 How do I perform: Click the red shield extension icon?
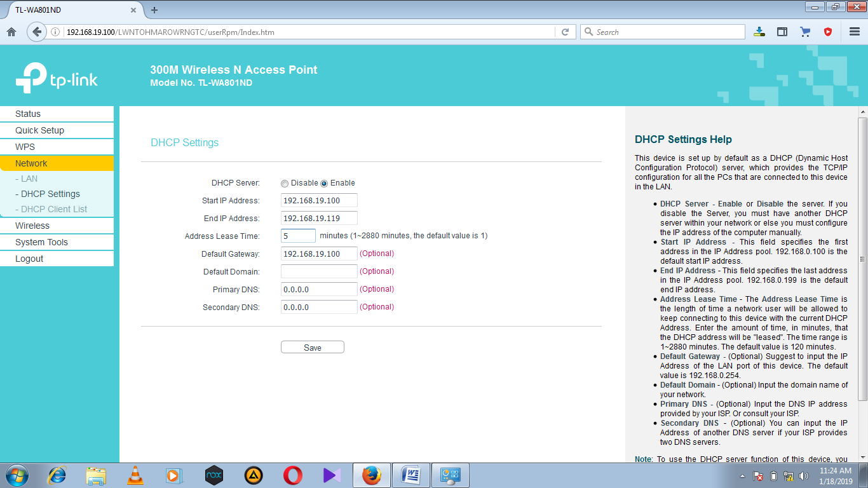[x=828, y=32]
